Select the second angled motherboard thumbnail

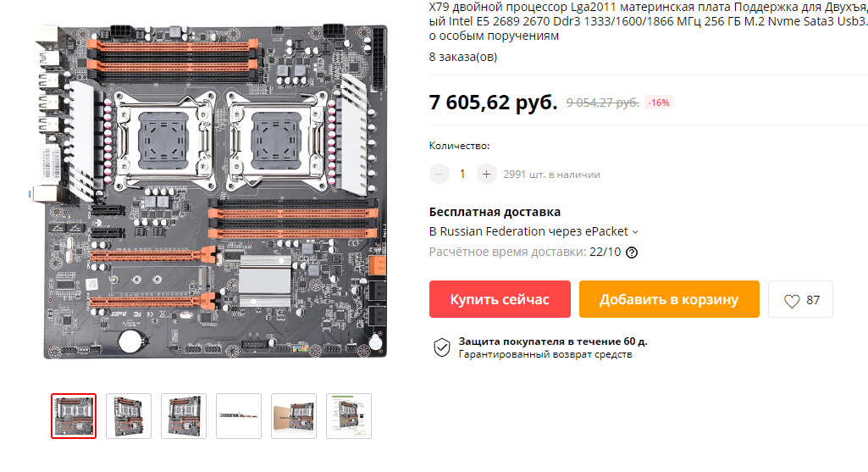click(x=129, y=416)
